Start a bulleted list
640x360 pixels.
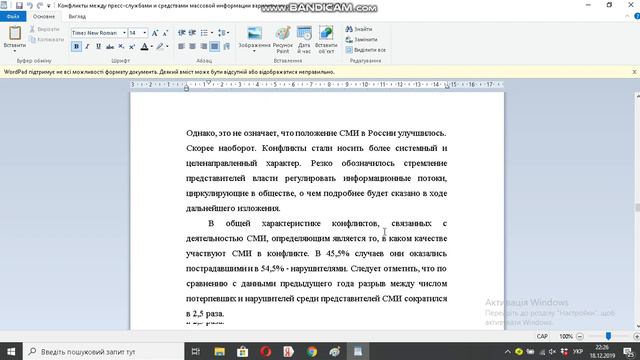coord(204,33)
